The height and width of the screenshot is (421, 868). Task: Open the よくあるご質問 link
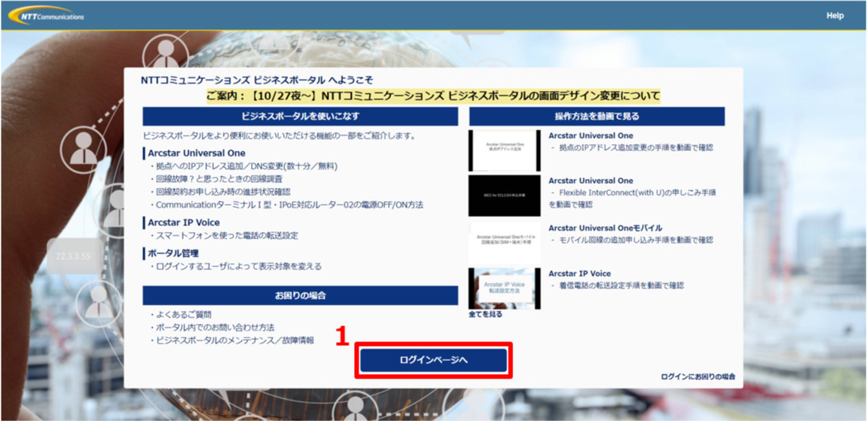[x=183, y=314]
